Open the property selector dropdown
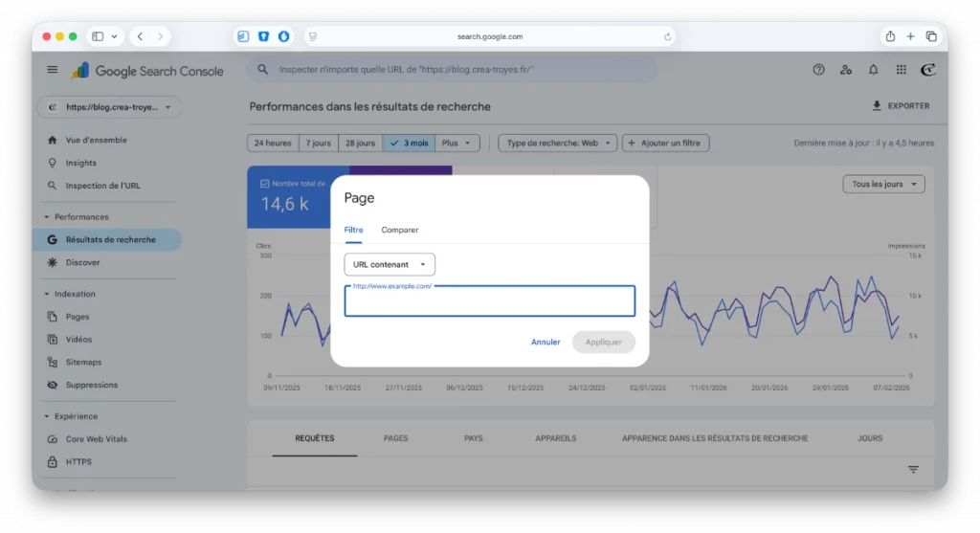This screenshot has width=980, height=533. point(109,107)
